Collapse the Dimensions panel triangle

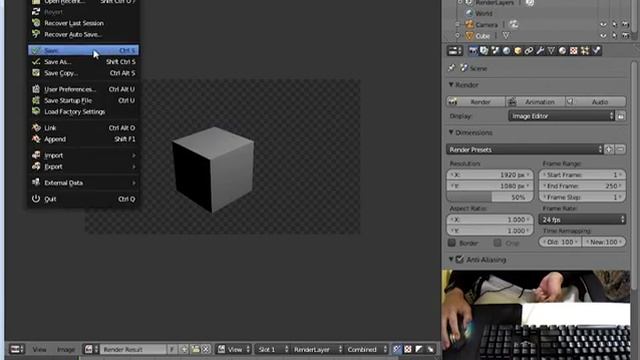(451, 132)
